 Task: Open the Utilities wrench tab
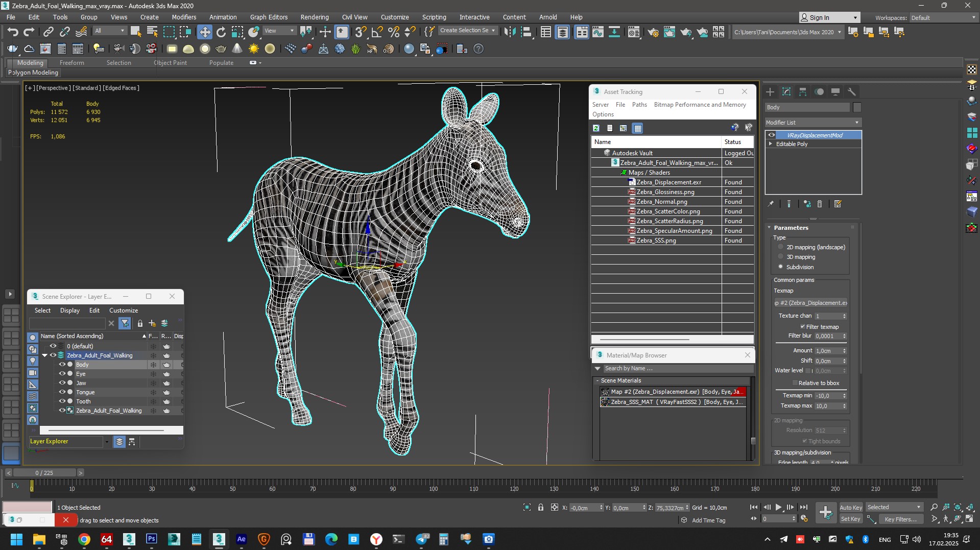(851, 92)
